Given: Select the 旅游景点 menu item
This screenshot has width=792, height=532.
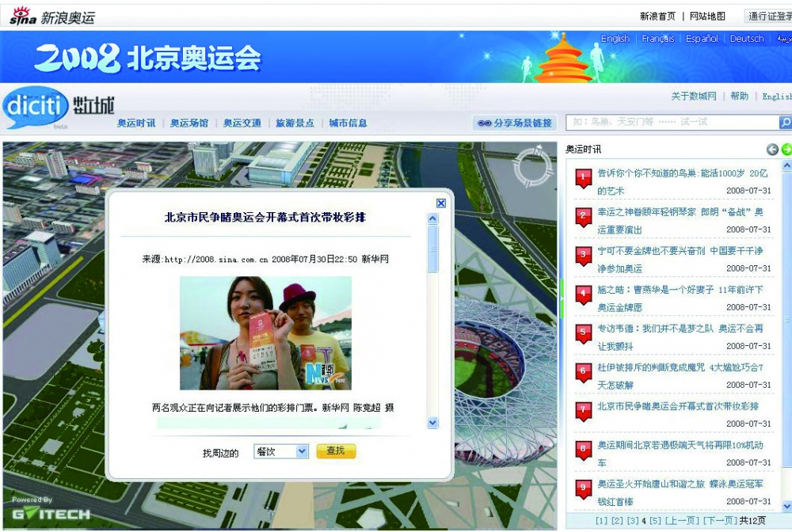Looking at the screenshot, I should click(x=295, y=123).
